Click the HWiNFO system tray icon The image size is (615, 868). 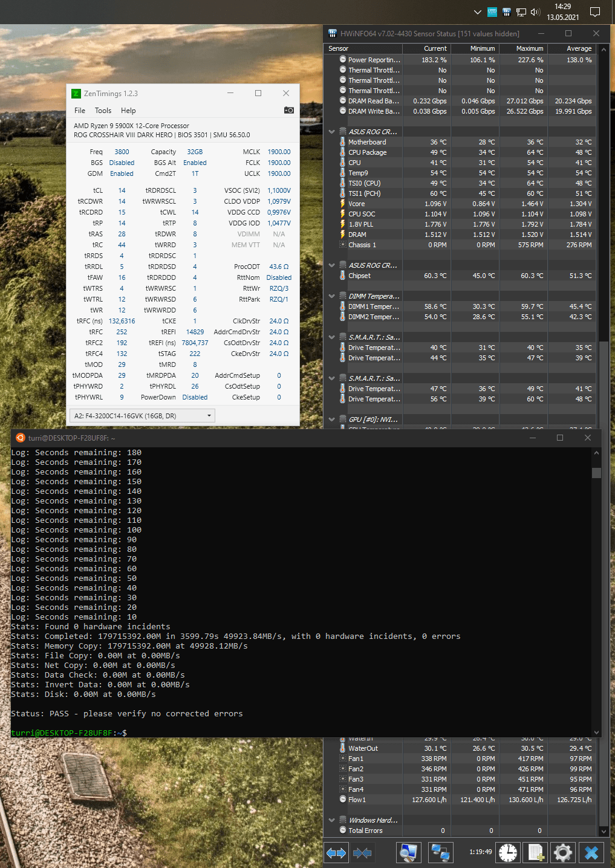(x=507, y=12)
